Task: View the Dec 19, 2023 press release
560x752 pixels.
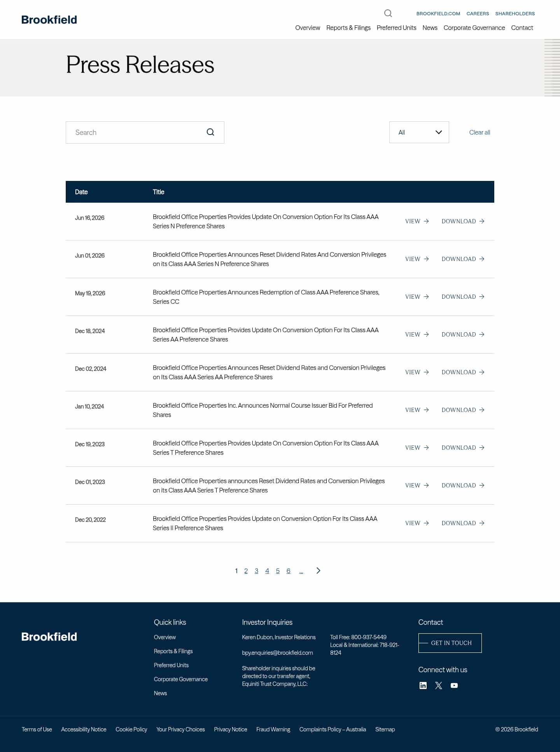Action: 417,448
